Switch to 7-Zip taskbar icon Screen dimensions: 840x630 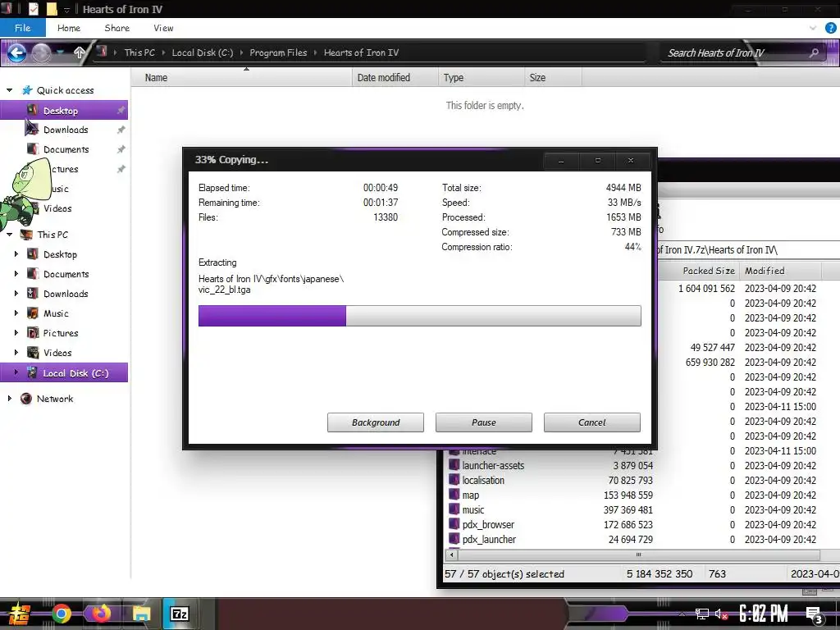[180, 614]
